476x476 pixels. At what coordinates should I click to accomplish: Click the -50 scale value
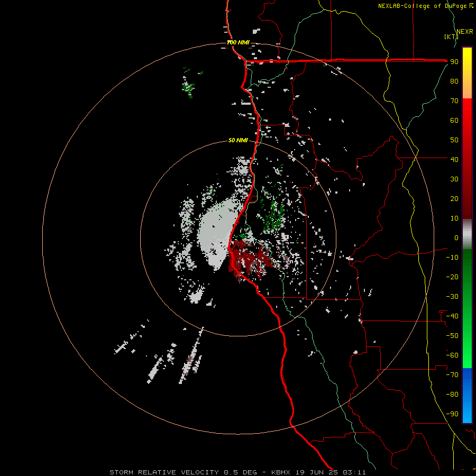[x=452, y=336]
